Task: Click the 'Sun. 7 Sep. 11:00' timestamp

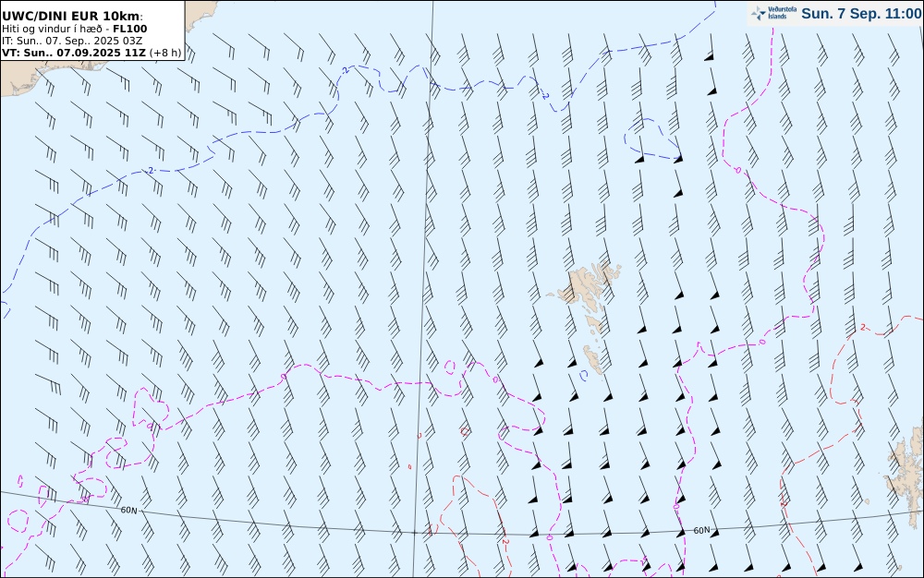Action: [x=861, y=14]
